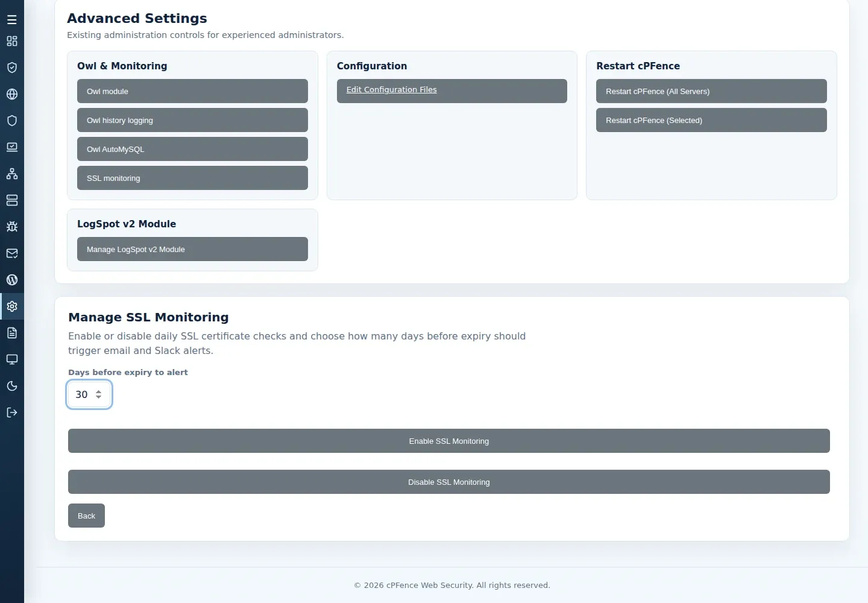The height and width of the screenshot is (603, 868).
Task: Click the plain shield sidebar icon
Action: 12,121
